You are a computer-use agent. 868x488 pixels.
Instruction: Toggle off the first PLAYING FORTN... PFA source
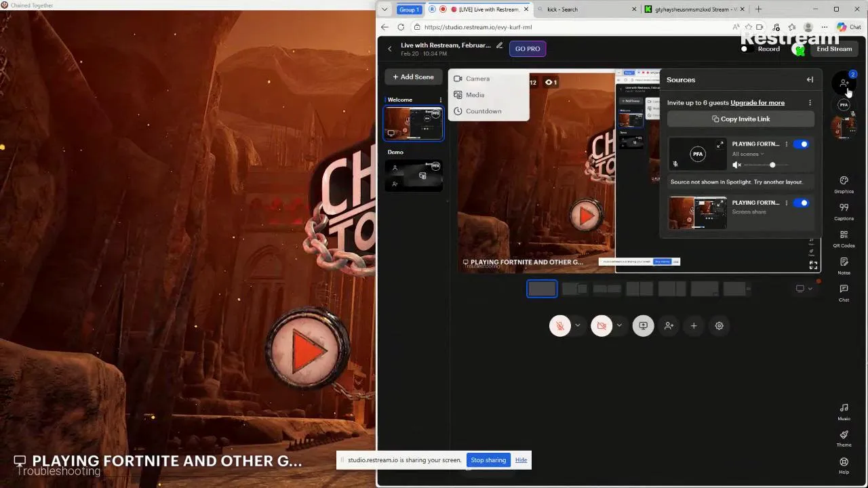[802, 144]
